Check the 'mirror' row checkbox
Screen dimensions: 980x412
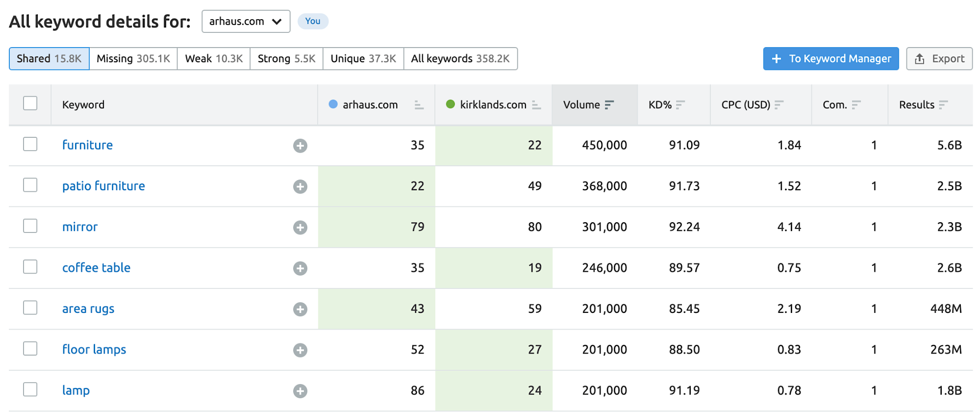[x=30, y=226]
